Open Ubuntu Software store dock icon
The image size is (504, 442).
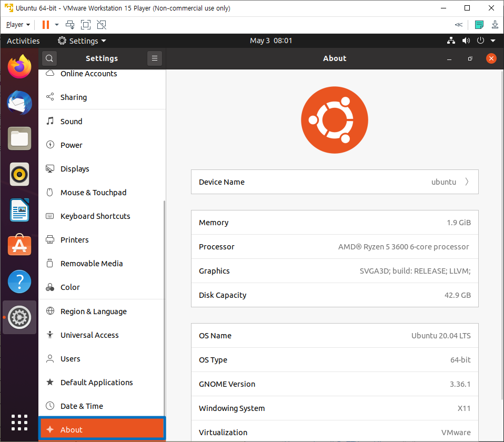19,245
